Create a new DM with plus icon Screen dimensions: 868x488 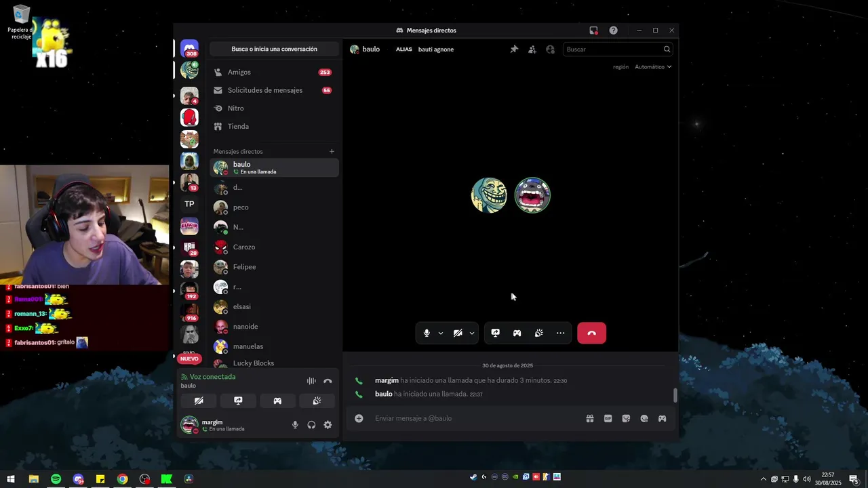coord(332,151)
